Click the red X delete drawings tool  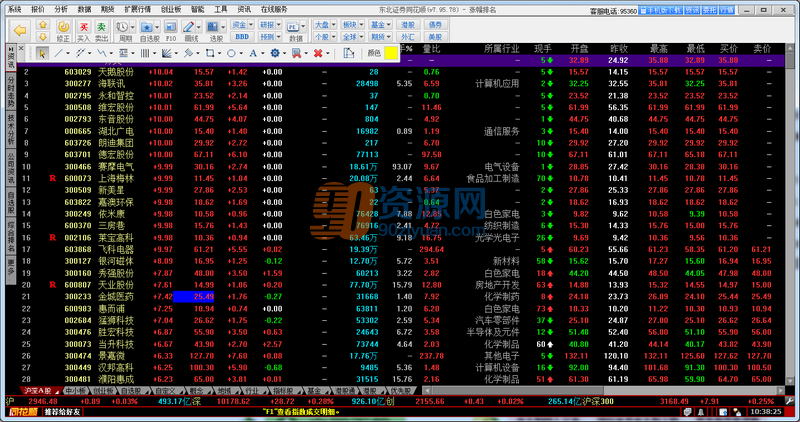318,53
